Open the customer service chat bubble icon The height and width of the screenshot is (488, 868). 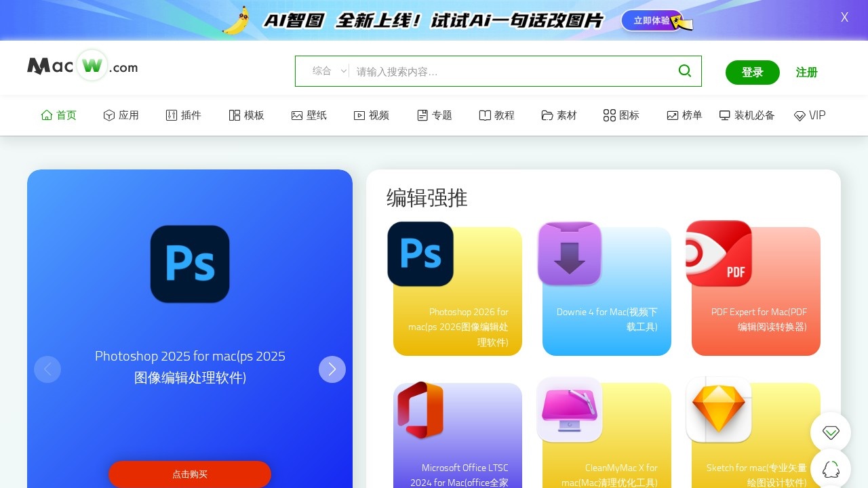click(x=831, y=468)
